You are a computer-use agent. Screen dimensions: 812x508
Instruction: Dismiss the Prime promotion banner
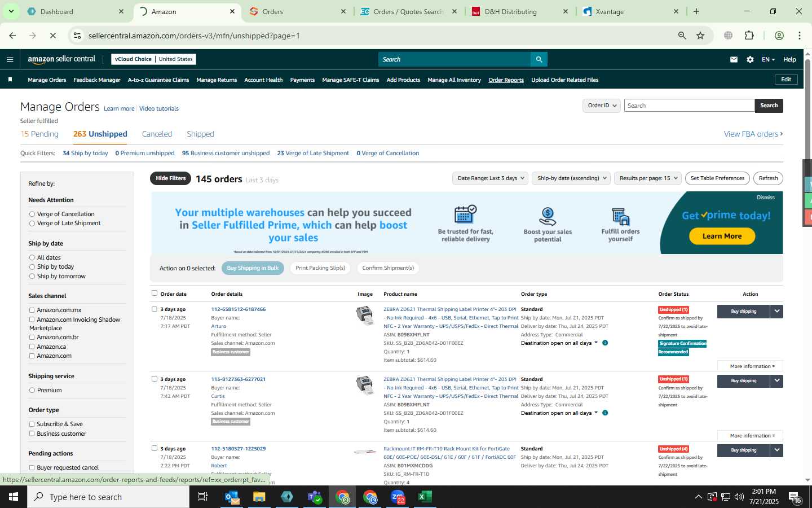tap(765, 198)
